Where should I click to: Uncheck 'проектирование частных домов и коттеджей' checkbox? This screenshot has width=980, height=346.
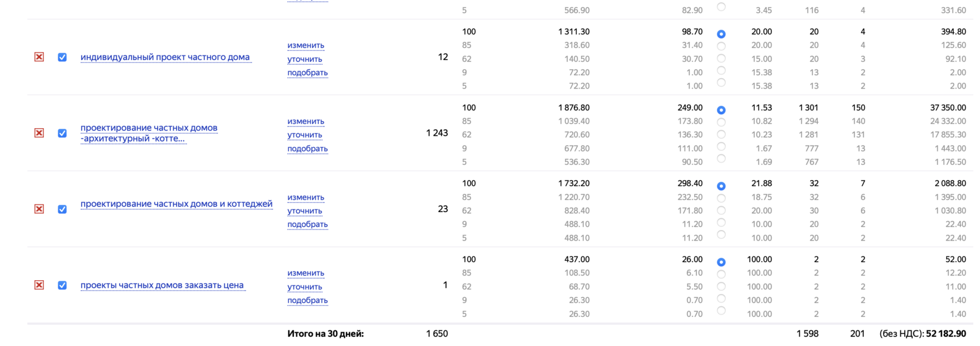tap(62, 209)
